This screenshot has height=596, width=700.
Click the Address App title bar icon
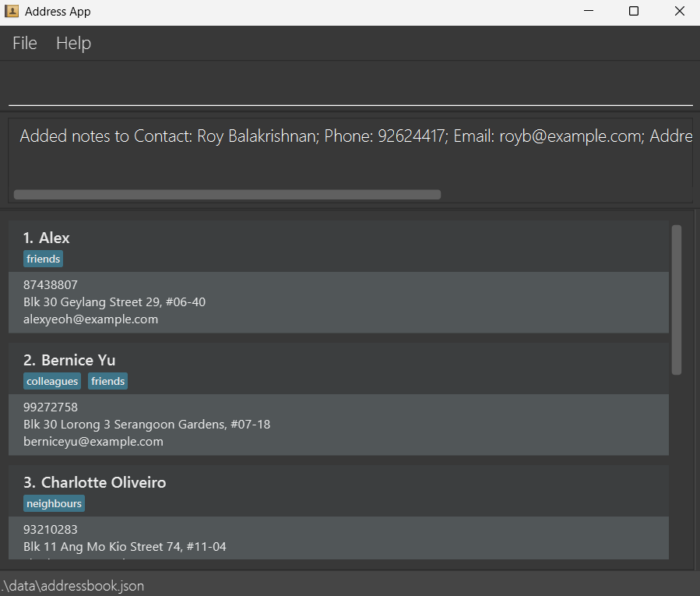coord(12,12)
